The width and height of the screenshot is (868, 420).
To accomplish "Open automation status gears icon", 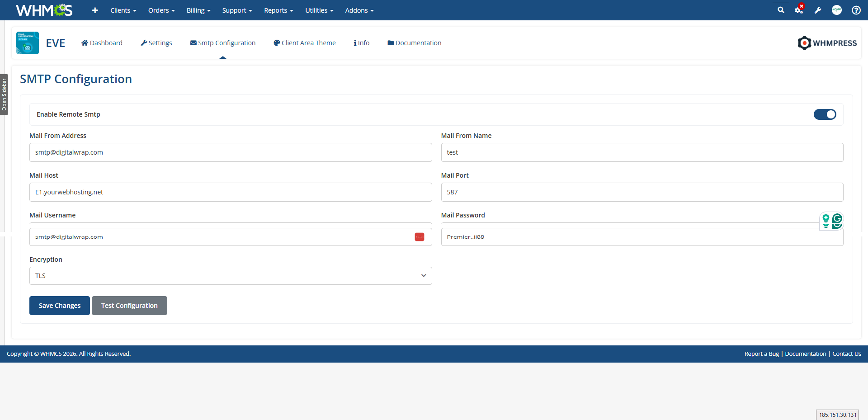I will coord(799,9).
